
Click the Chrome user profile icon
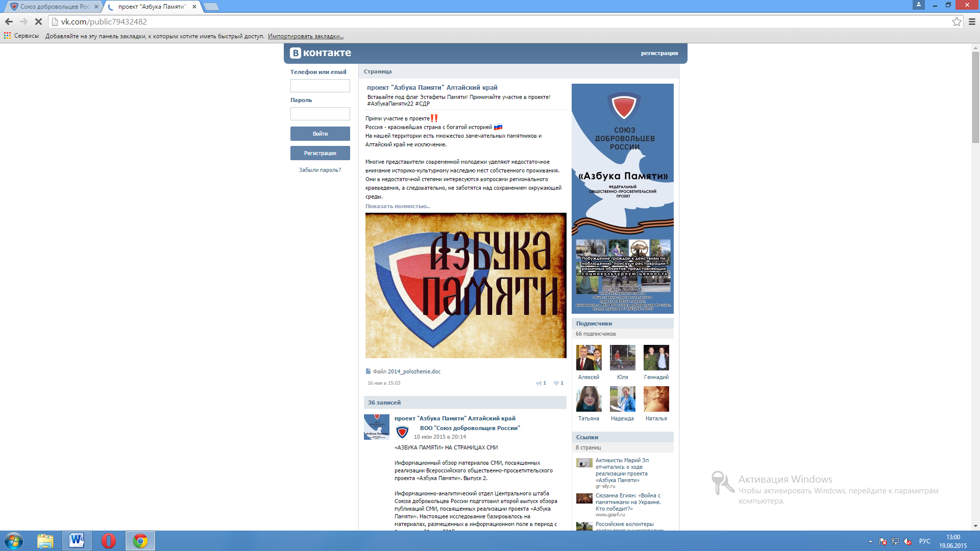[x=919, y=5]
